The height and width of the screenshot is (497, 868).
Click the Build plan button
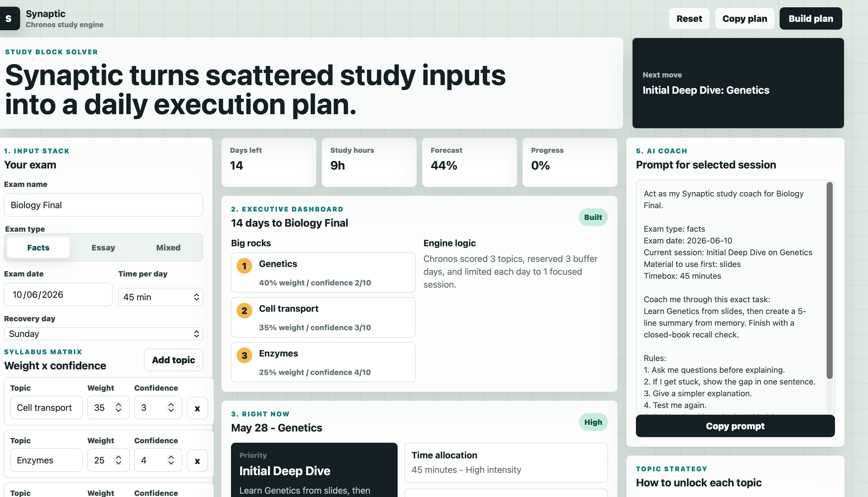click(x=810, y=18)
